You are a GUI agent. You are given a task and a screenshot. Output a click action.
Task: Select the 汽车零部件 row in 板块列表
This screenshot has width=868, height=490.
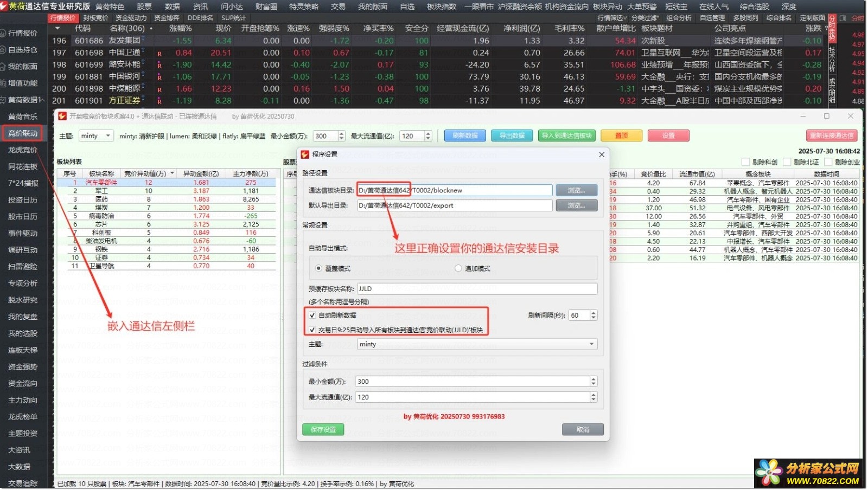[167, 183]
